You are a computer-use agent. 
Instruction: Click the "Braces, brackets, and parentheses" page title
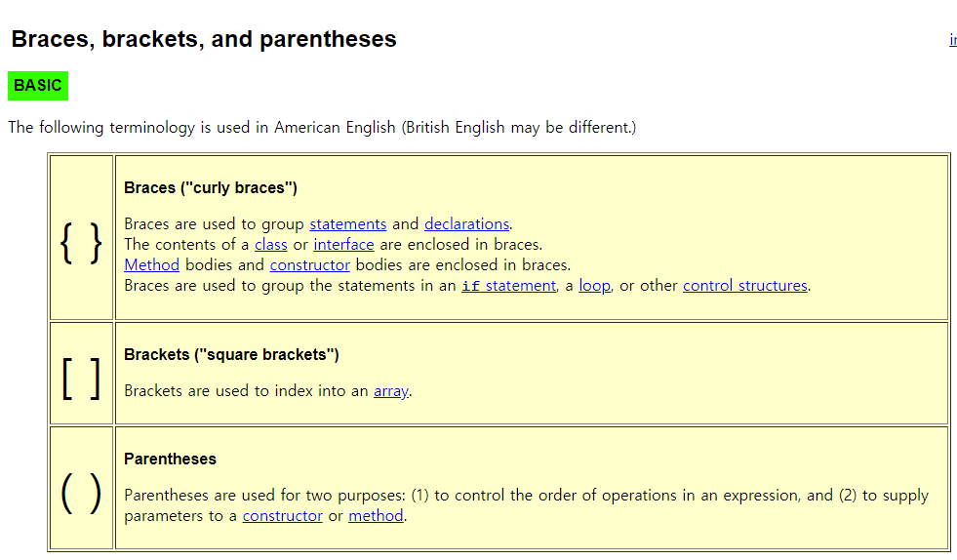tap(204, 40)
